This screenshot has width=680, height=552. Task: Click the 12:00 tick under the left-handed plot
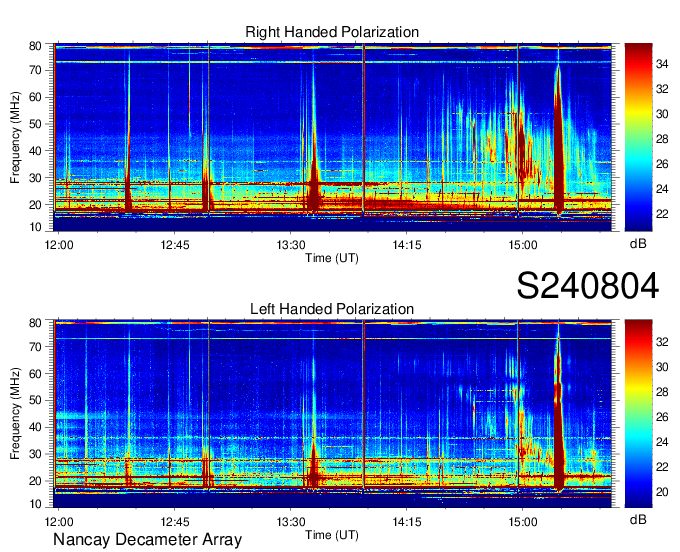click(59, 522)
